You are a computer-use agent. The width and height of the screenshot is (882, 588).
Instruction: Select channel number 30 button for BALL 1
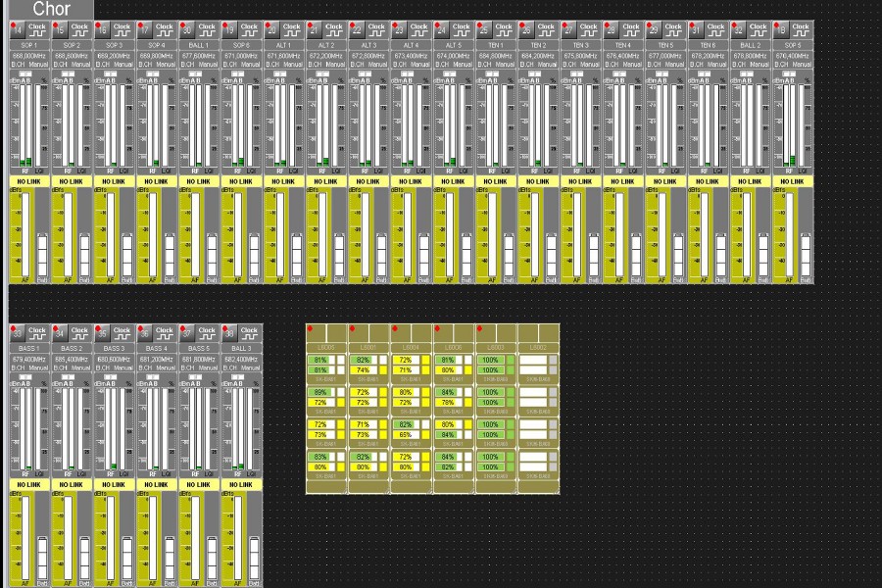186,30
